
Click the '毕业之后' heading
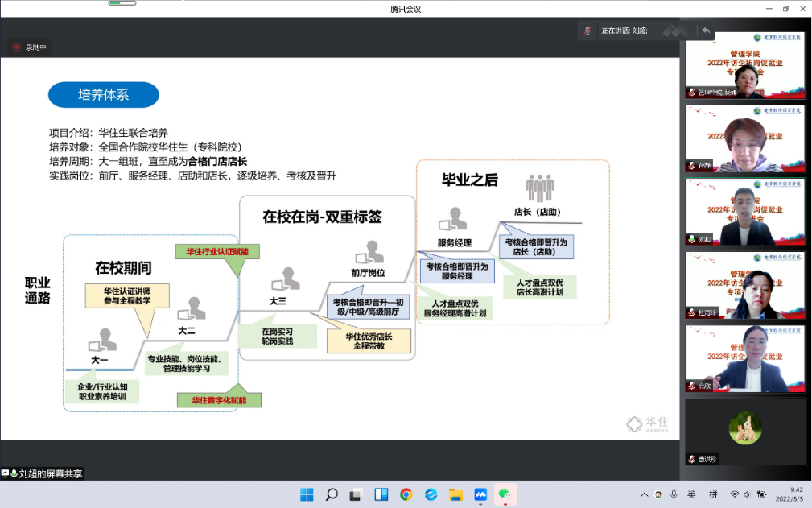pyautogui.click(x=470, y=180)
